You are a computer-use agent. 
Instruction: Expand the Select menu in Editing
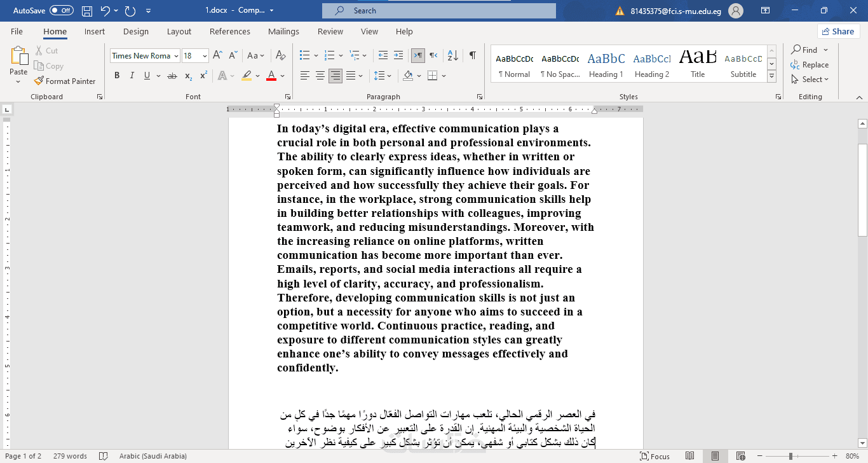[810, 79]
